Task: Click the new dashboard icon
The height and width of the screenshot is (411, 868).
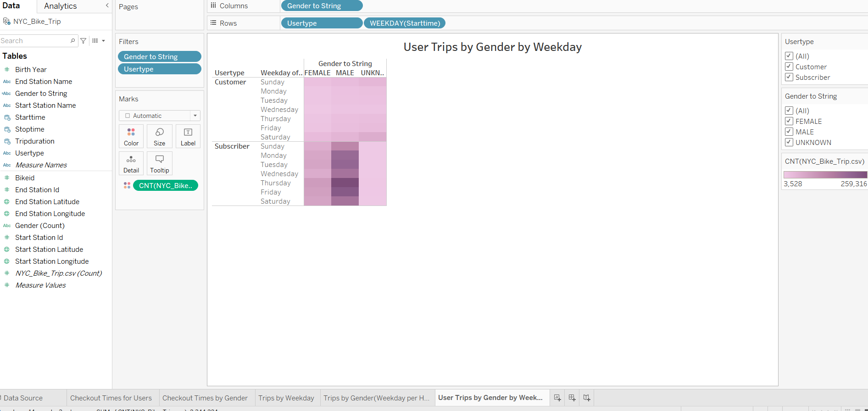Action: pyautogui.click(x=572, y=398)
